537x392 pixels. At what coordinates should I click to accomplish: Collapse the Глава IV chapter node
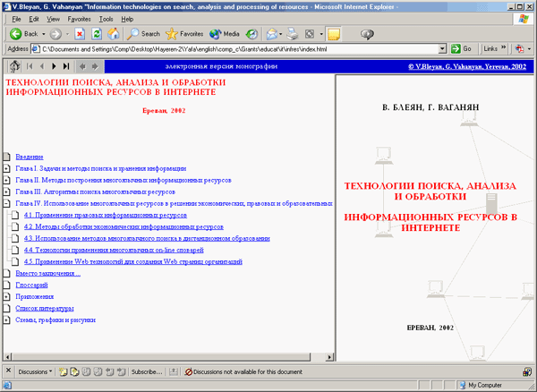(6, 203)
